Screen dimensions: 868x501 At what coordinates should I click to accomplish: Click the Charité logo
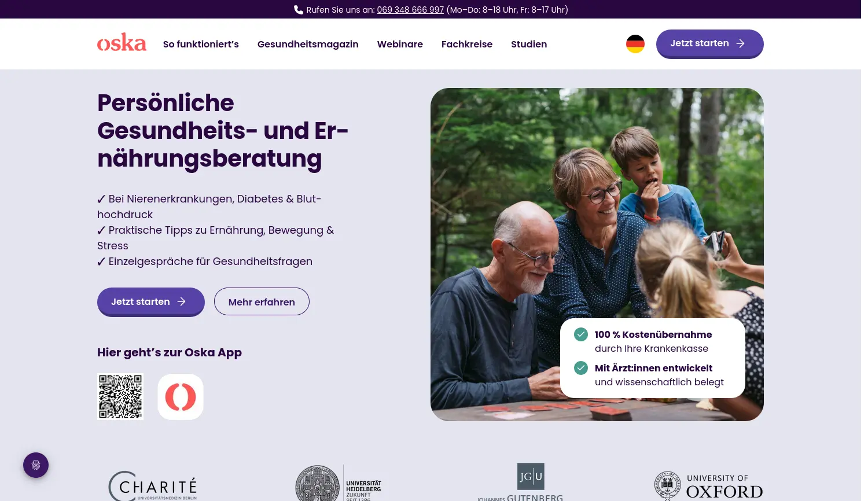pos(153,486)
